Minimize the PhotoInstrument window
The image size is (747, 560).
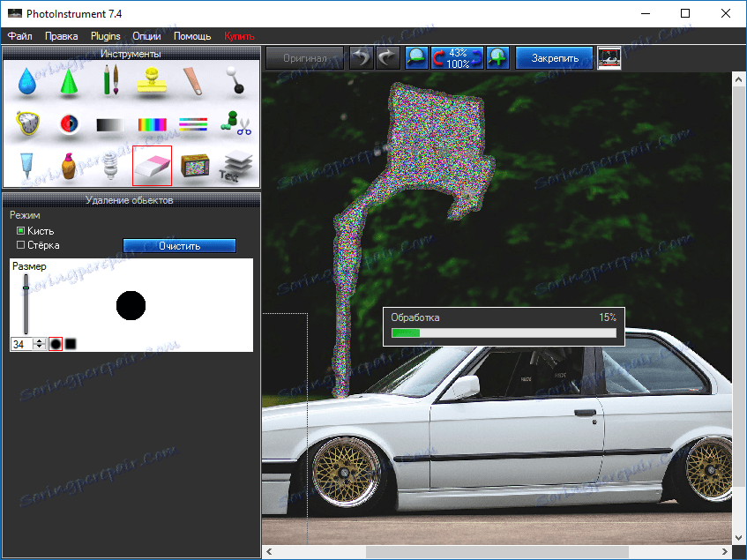coord(646,14)
